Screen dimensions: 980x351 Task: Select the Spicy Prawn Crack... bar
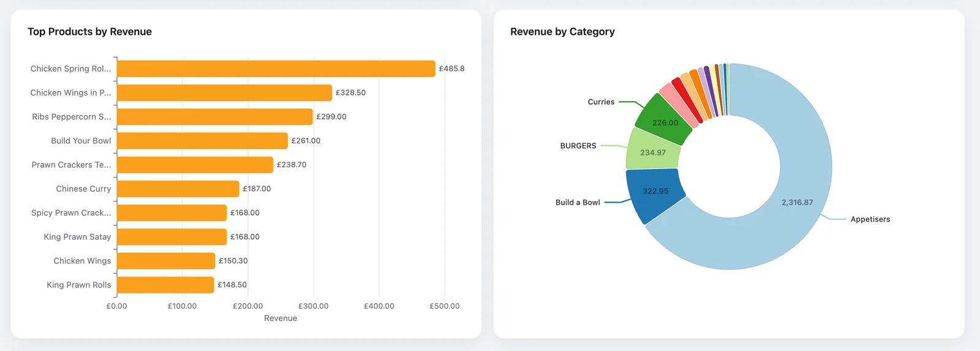[172, 213]
